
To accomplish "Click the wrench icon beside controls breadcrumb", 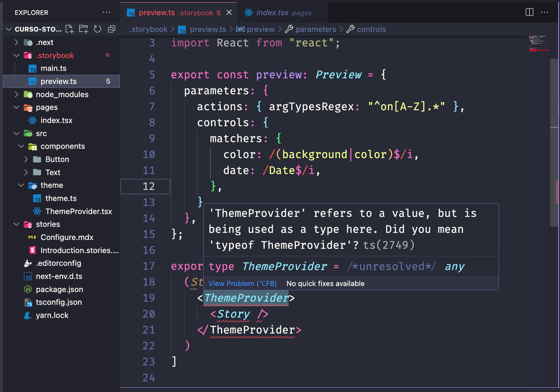I will point(351,29).
